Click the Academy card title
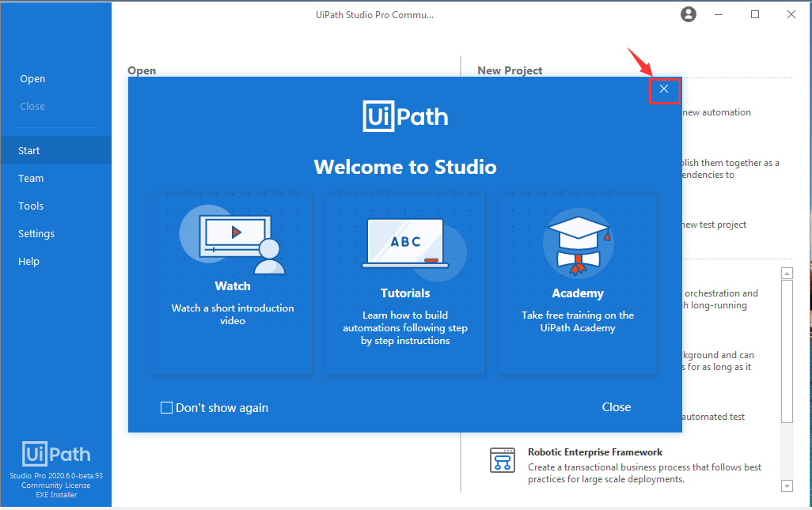812x510 pixels. pos(578,293)
